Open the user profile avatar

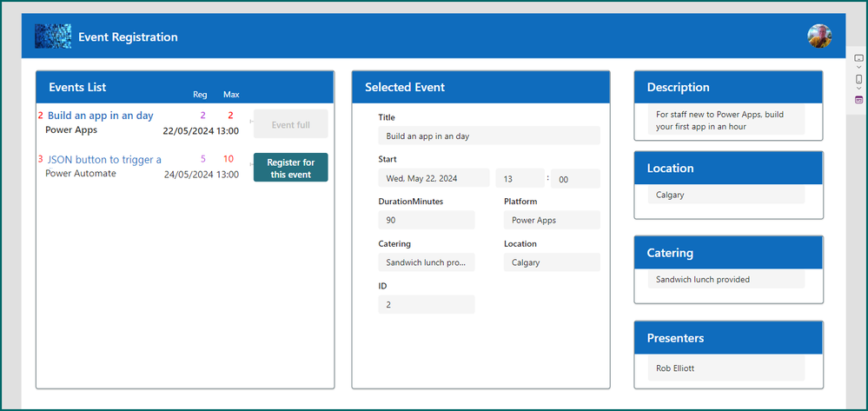[819, 36]
